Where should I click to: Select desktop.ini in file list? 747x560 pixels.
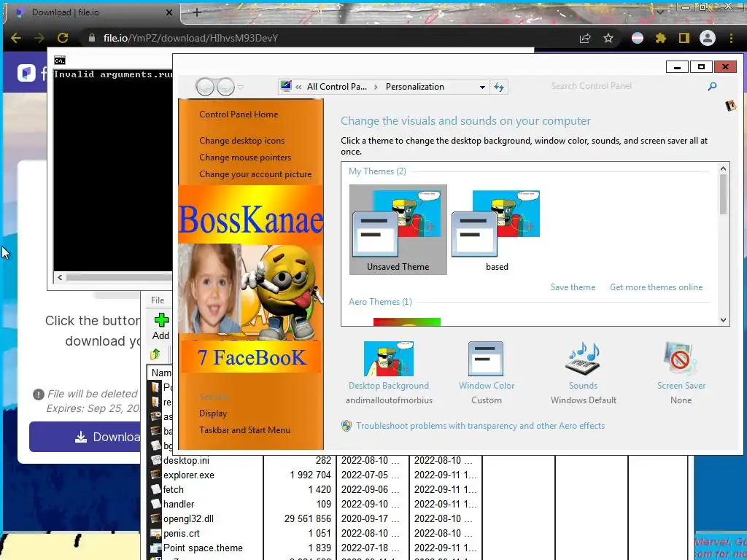(x=186, y=461)
